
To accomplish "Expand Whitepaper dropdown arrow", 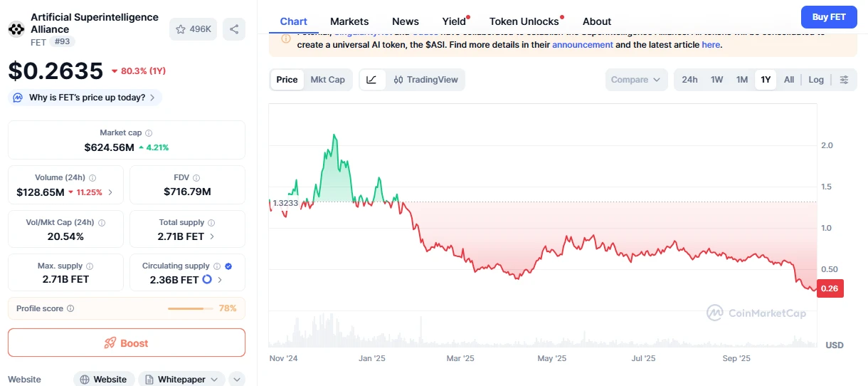I will tap(213, 380).
